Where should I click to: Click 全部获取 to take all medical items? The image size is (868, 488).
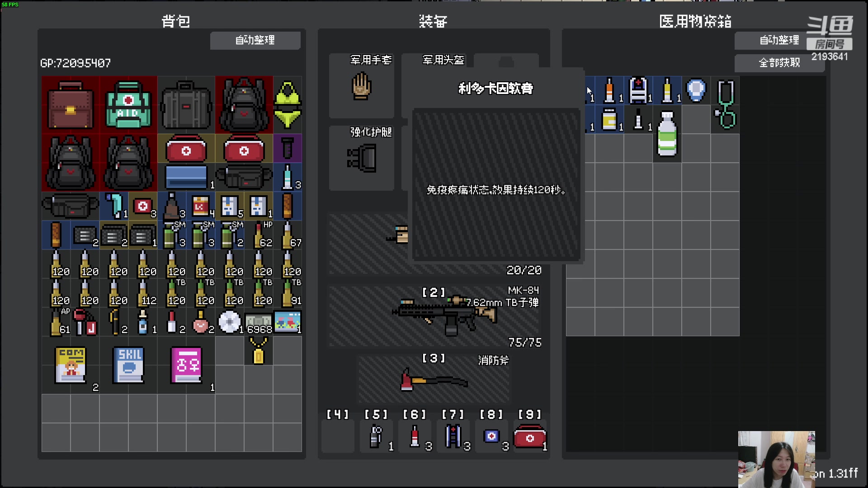click(x=779, y=63)
